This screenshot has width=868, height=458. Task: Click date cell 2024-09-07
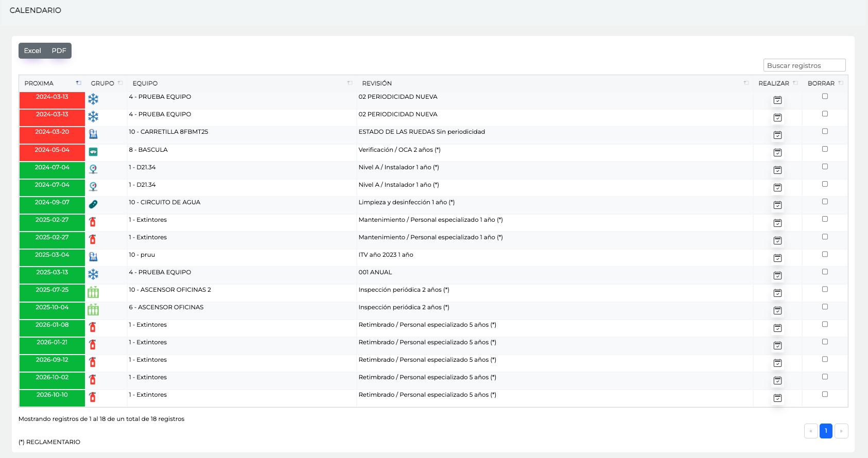tap(52, 206)
